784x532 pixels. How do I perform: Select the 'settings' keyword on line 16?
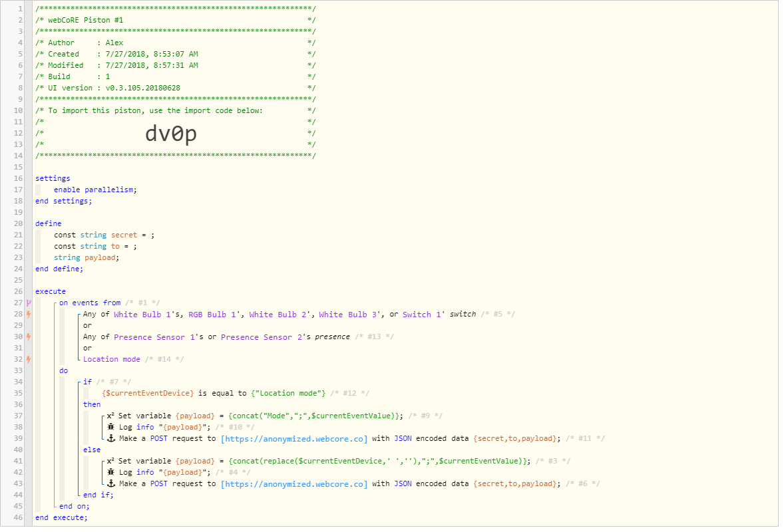[x=53, y=178]
